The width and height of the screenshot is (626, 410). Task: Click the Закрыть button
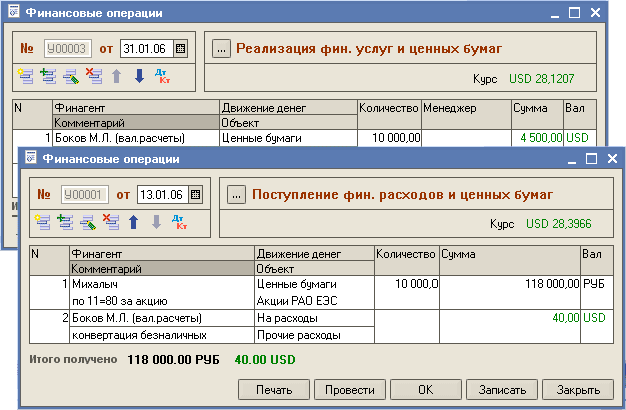coord(578,390)
